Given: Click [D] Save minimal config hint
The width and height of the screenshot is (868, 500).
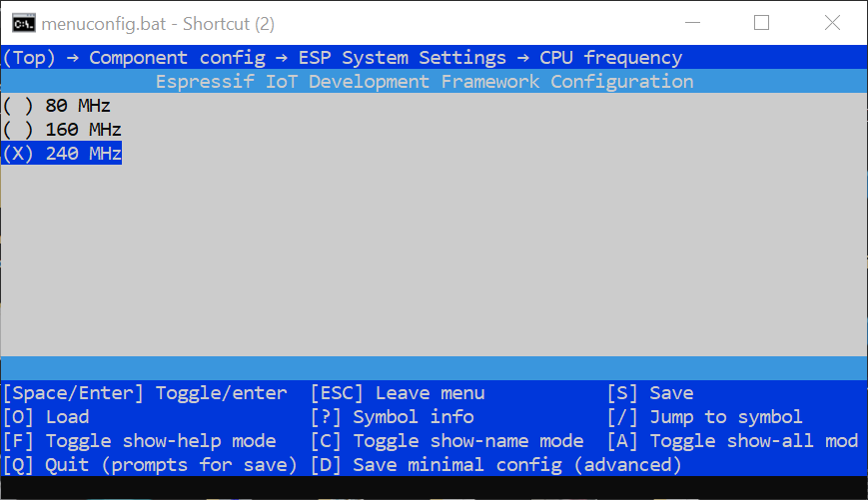Looking at the screenshot, I should 495,465.
